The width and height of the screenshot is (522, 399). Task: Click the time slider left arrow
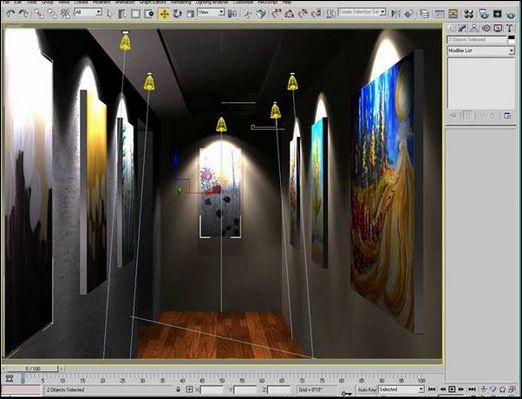coord(4,369)
